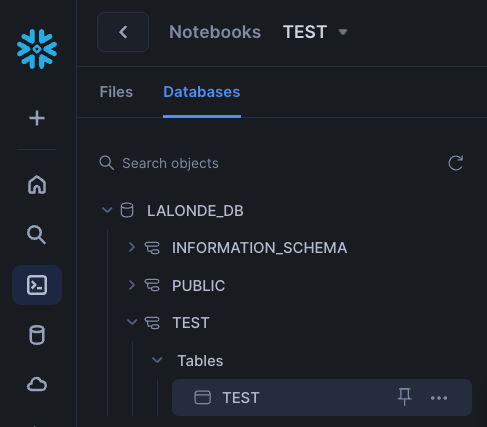Expand the INFORMATION_SCHEMA schema
The image size is (487, 427).
click(x=132, y=247)
